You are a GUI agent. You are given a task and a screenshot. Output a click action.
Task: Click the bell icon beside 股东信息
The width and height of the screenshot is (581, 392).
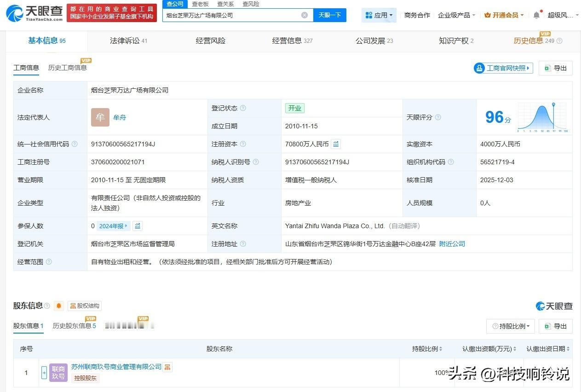[58, 305]
